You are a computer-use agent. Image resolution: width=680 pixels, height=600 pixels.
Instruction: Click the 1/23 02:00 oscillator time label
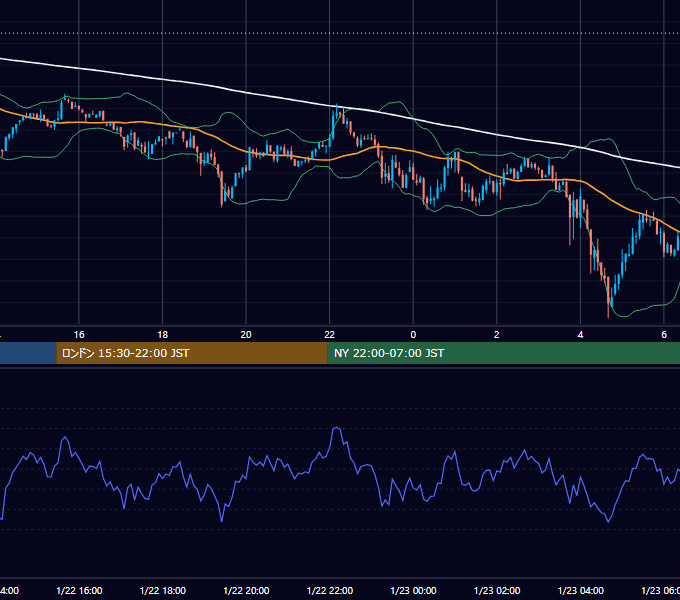click(x=497, y=590)
